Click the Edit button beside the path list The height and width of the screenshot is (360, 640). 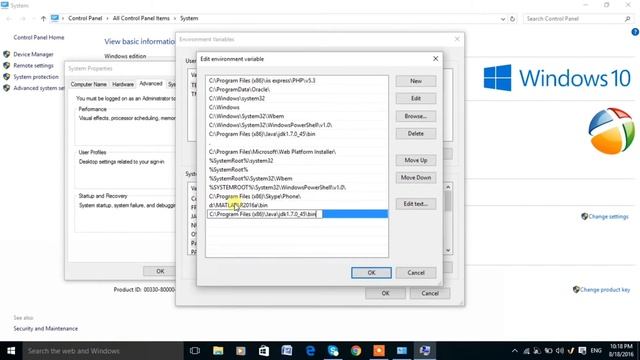tap(416, 98)
